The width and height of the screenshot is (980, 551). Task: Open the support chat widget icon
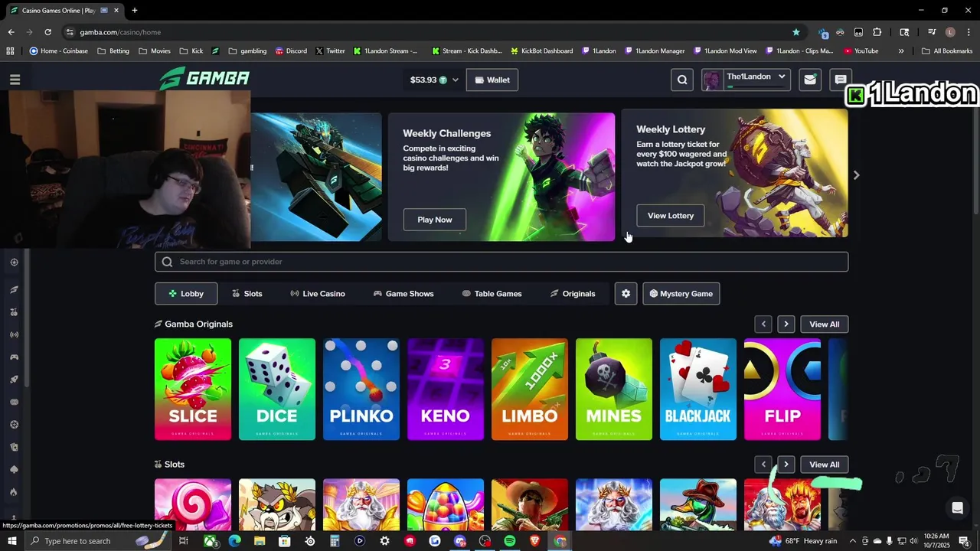(957, 507)
